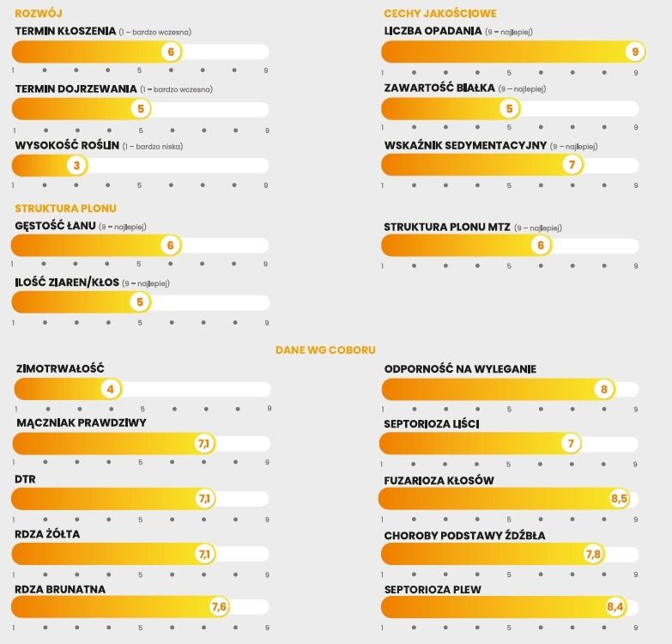This screenshot has width=672, height=644.
Task: Click the Wysokość roślin value 3 marker
Action: pos(76,166)
